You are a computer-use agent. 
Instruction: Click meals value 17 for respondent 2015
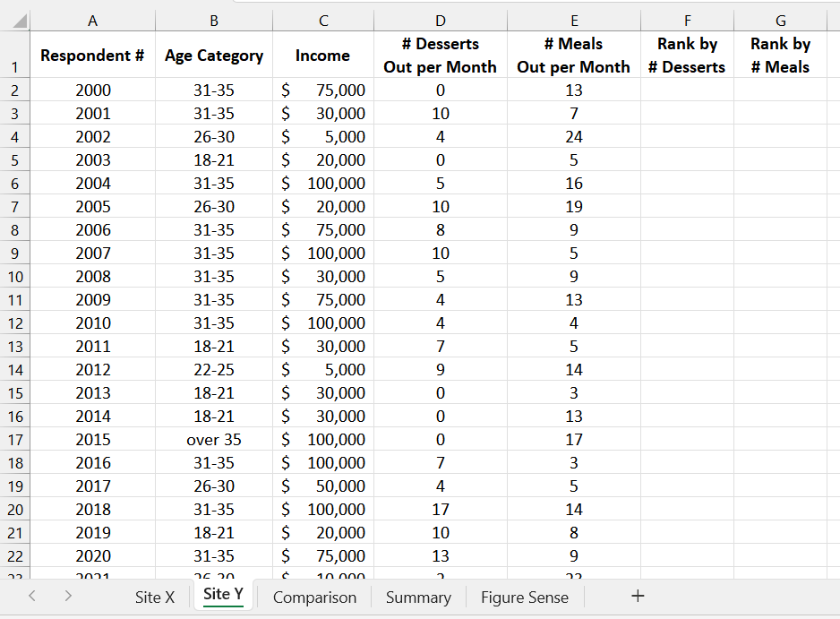tap(574, 440)
